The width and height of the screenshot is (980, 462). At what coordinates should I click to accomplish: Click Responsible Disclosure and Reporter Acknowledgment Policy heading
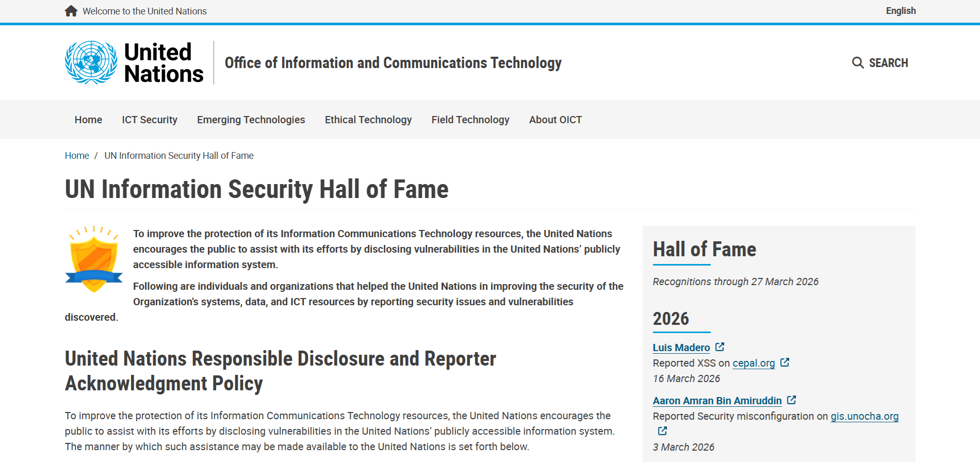tap(281, 371)
